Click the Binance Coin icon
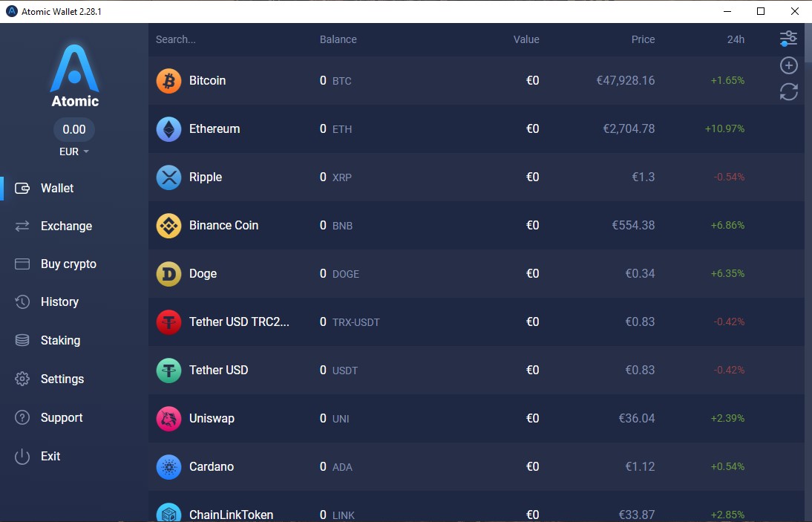Image resolution: width=812 pixels, height=522 pixels. tap(168, 225)
